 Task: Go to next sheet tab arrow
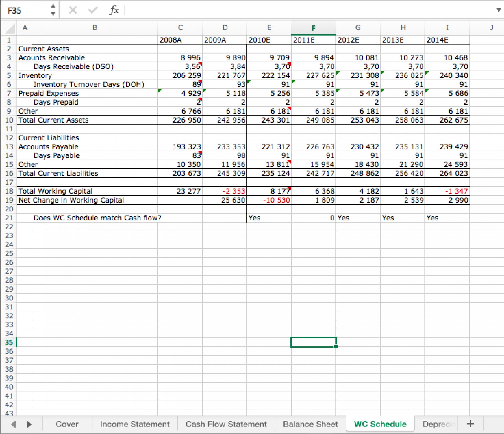coord(29,424)
